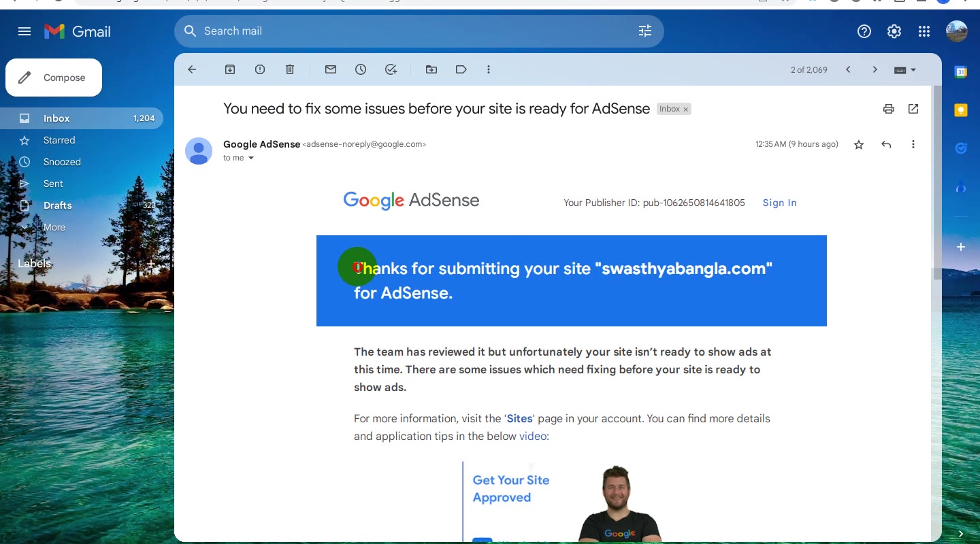Open the input tools dropdown arrow
This screenshot has height=544, width=980.
pos(913,70)
